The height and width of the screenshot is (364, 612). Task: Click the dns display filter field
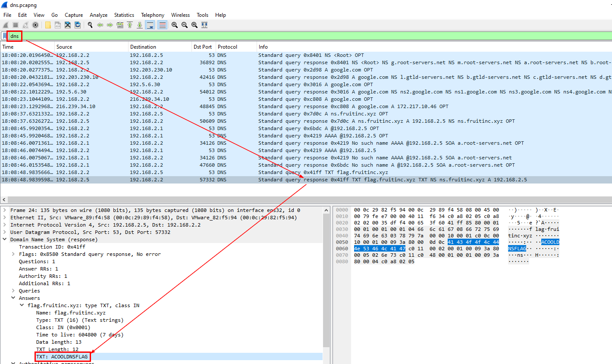(302, 36)
